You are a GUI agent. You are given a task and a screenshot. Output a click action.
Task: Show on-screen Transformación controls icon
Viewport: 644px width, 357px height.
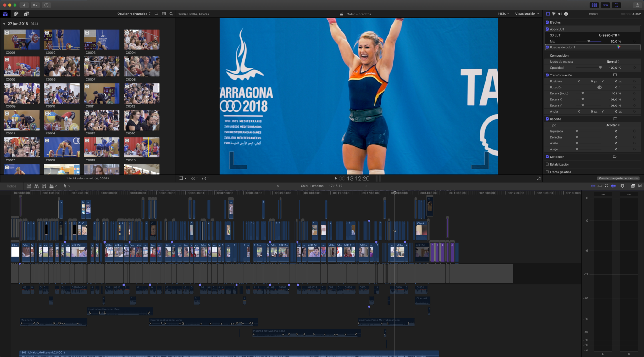coord(615,75)
